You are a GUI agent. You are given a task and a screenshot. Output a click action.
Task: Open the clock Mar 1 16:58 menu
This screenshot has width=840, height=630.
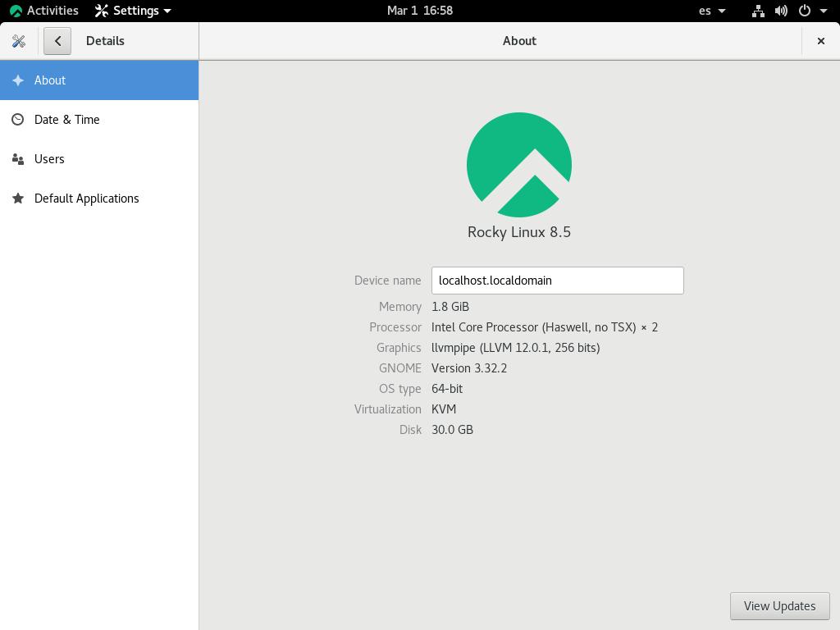(x=420, y=11)
